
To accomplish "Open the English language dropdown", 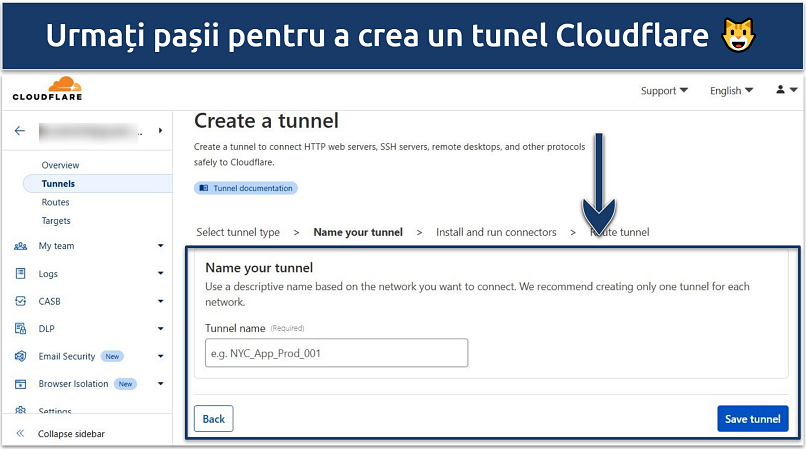I will (731, 91).
